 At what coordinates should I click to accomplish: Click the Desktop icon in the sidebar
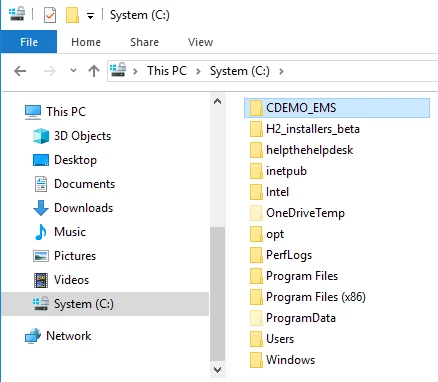(41, 160)
